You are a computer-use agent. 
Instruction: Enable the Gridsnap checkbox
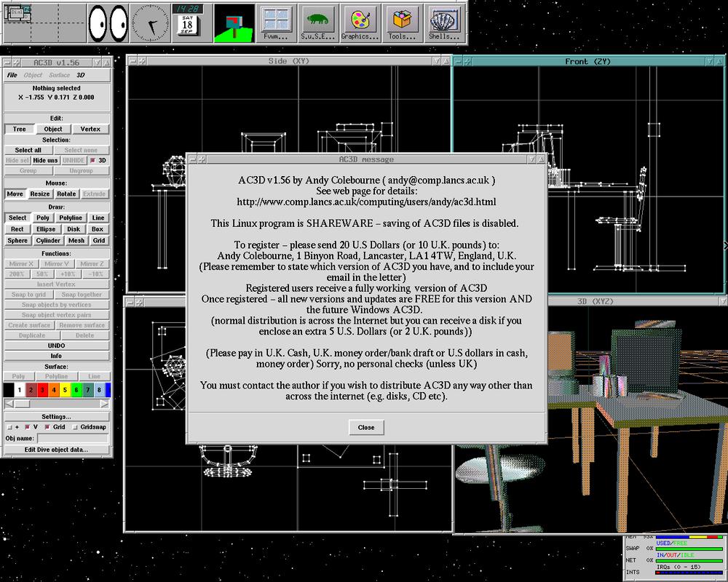click(75, 427)
